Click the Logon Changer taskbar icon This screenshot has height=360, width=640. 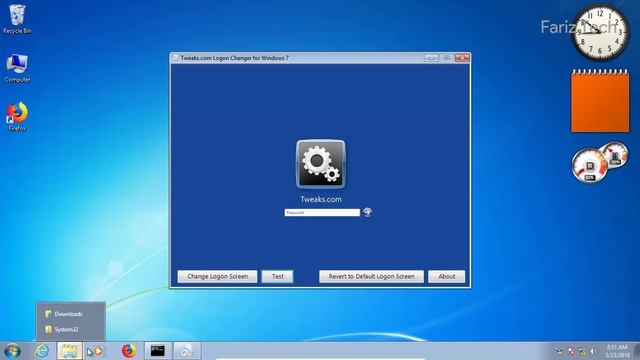point(187,351)
